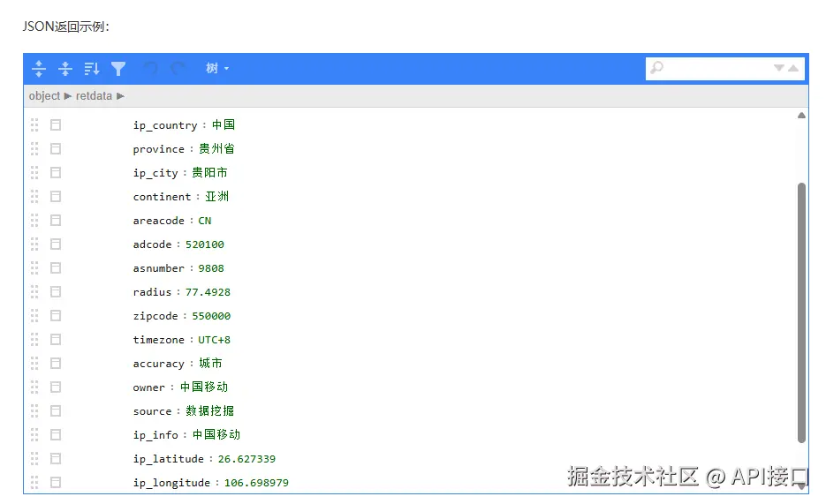
Task: Select the source value 数据挖掘
Action: [209, 411]
